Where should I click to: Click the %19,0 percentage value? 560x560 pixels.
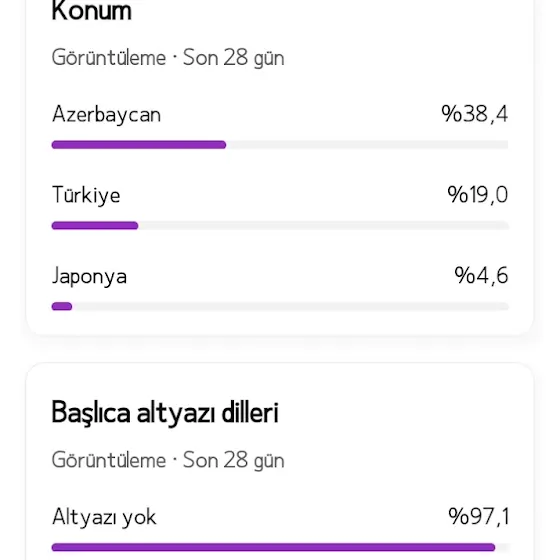point(478,195)
